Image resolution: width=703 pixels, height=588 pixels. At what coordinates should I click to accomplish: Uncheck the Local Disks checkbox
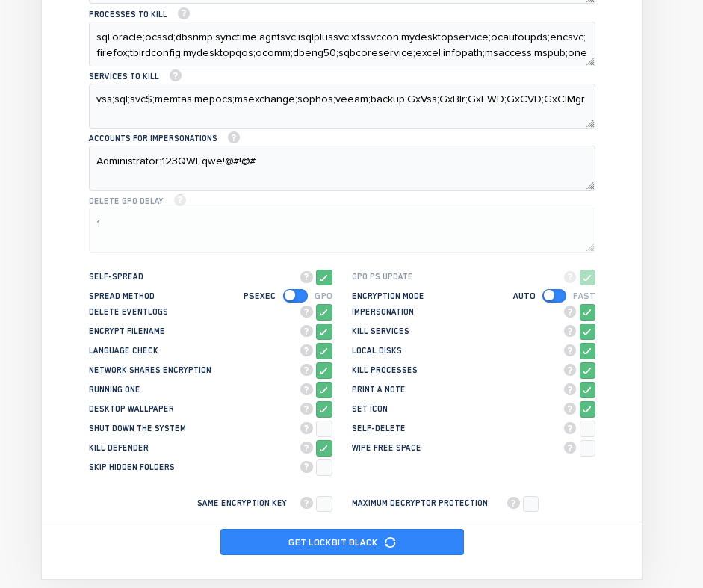tap(587, 350)
